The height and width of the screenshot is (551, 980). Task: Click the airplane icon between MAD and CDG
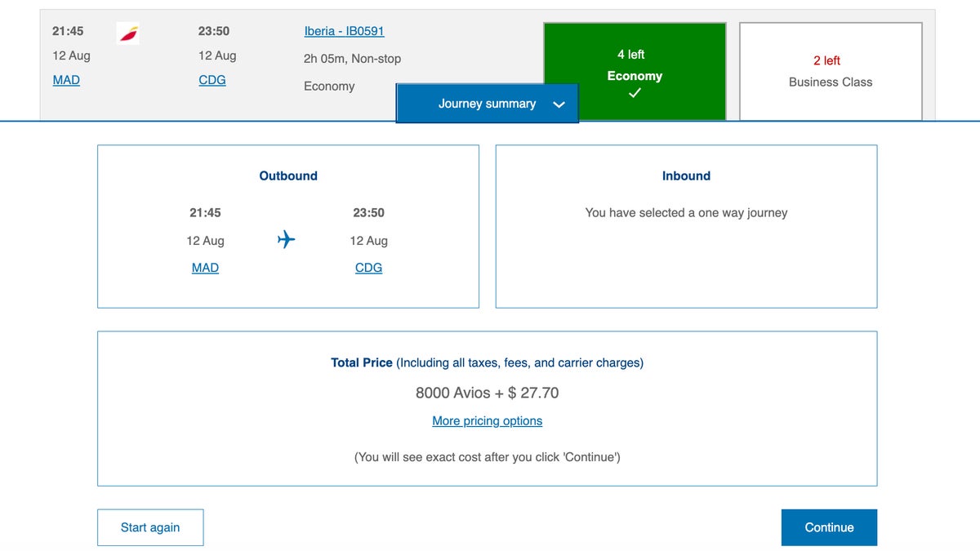(286, 239)
